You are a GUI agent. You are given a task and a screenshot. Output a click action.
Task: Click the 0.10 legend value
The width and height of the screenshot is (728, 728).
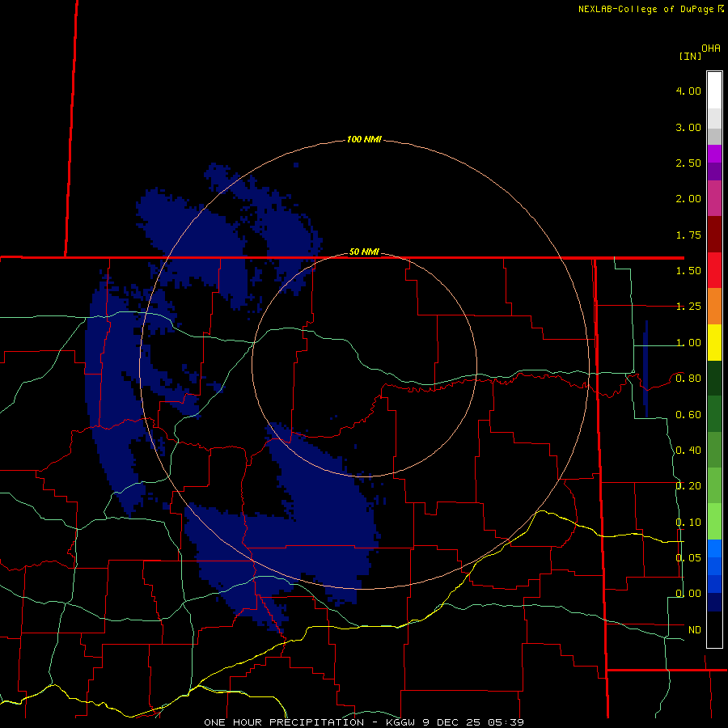(x=688, y=523)
